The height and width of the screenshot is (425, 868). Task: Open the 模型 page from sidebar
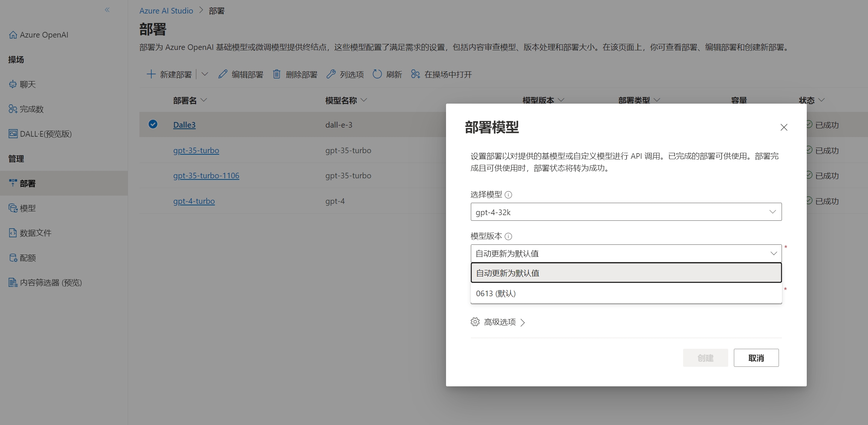[x=27, y=208]
